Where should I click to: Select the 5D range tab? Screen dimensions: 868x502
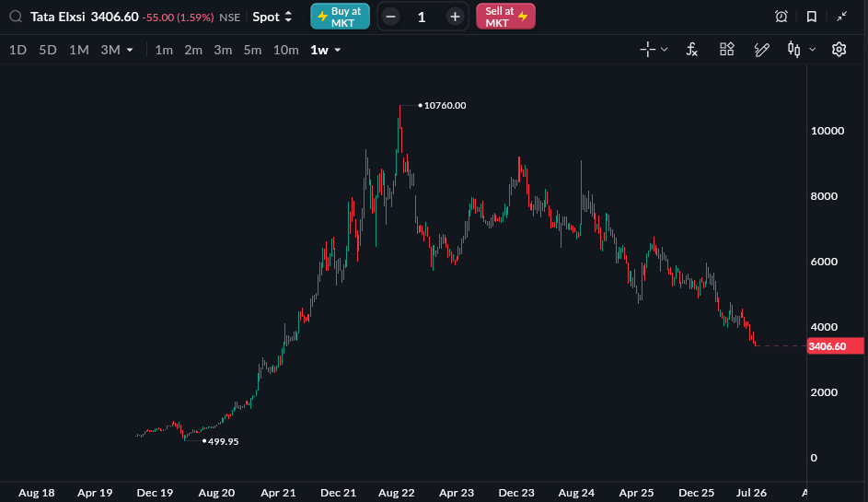coord(48,50)
